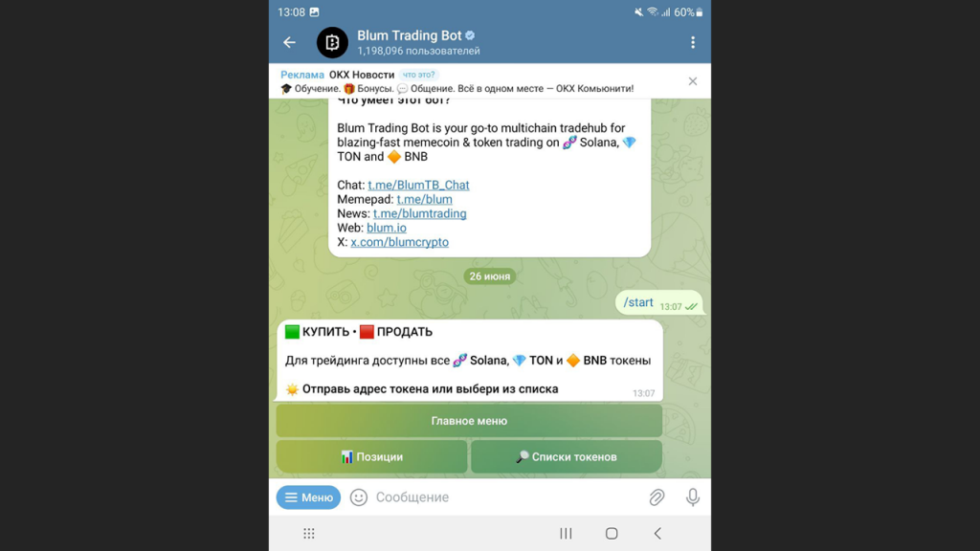The width and height of the screenshot is (980, 551).
Task: Open the x.com/blumcrypto link
Action: 399,242
